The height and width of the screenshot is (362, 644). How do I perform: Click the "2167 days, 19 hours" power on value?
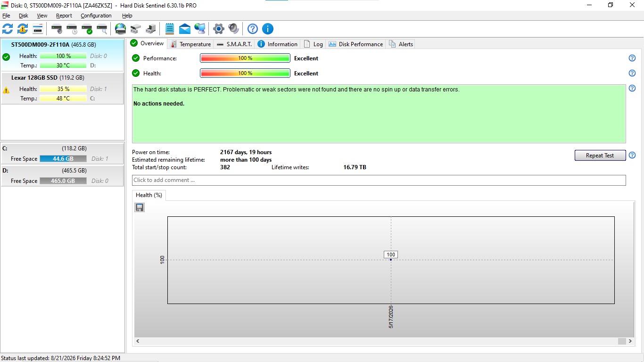(246, 152)
